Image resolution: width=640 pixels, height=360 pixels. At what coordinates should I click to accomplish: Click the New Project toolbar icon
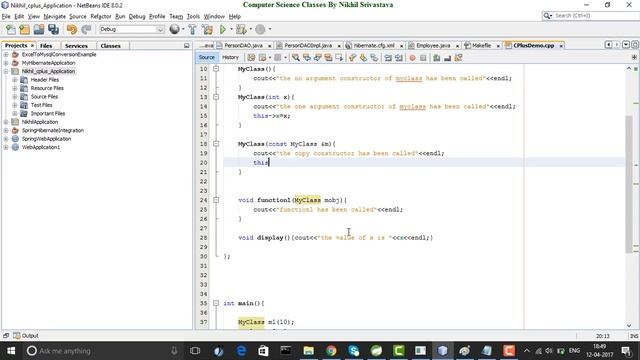tap(24, 29)
